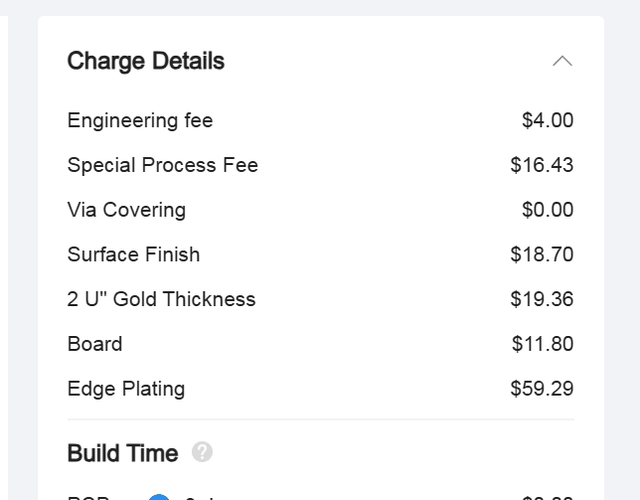Select the partially visible PCB build time radio
This screenshot has height=500, width=640.
pyautogui.click(x=158, y=497)
